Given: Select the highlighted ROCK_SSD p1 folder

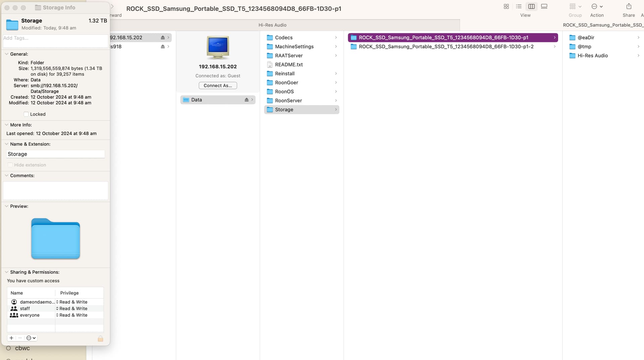Looking at the screenshot, I should (x=453, y=38).
